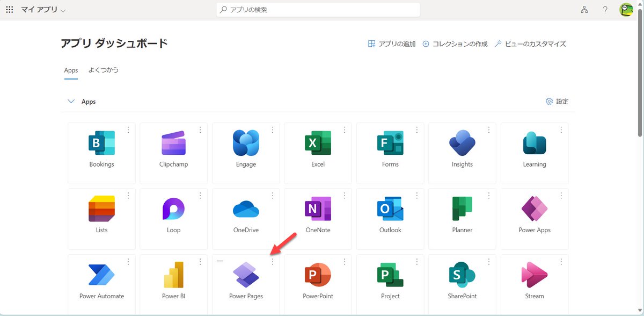Open more options menu for Outlook tile
The width and height of the screenshot is (644, 316).
click(x=417, y=195)
